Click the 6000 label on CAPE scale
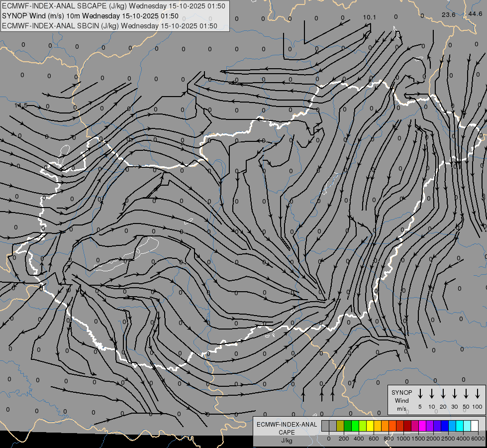Viewport: 487px width, 448px height. tap(478, 439)
